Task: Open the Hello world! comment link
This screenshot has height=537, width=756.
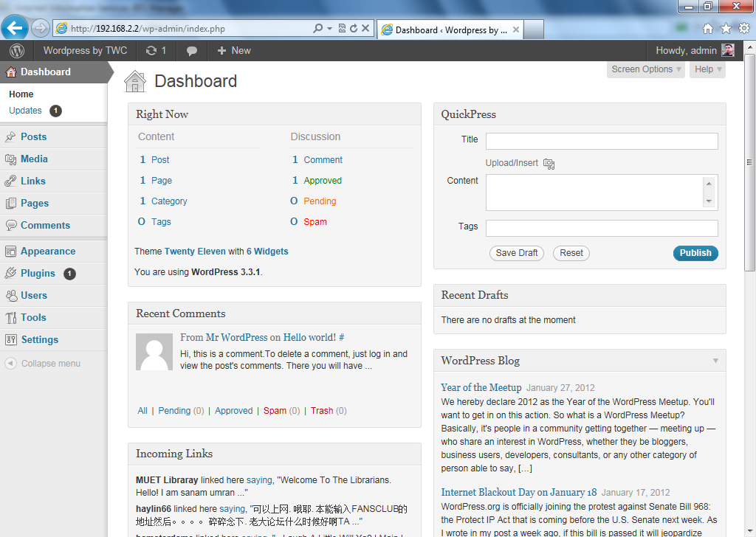Action: [309, 338]
